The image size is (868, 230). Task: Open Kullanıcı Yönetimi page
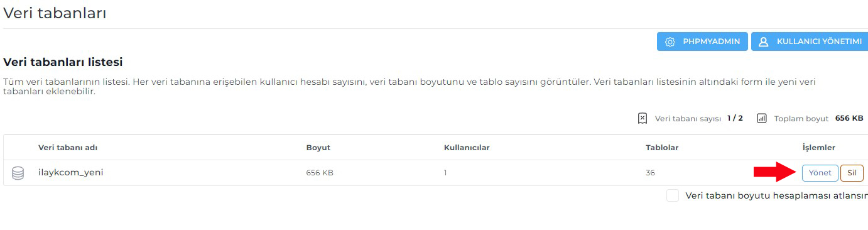(810, 41)
